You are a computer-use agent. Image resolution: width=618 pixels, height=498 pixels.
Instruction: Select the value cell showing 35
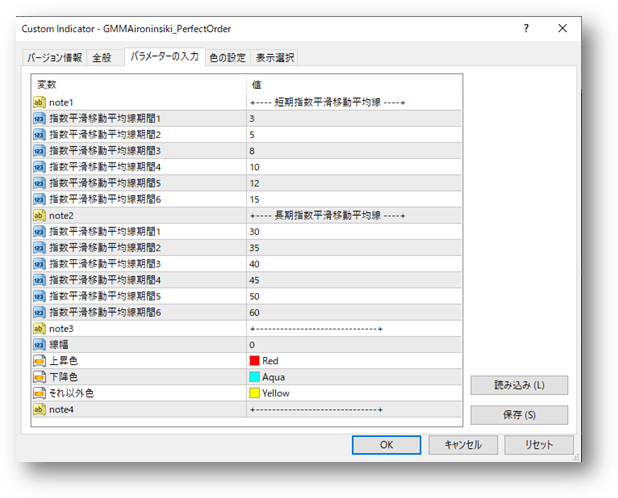[x=354, y=248]
